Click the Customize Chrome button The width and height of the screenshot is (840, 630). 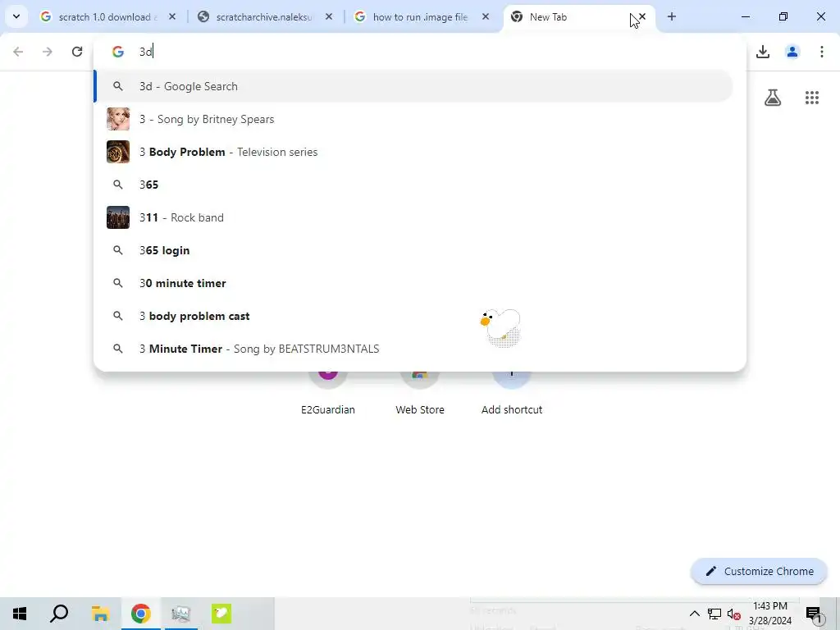coord(759,571)
